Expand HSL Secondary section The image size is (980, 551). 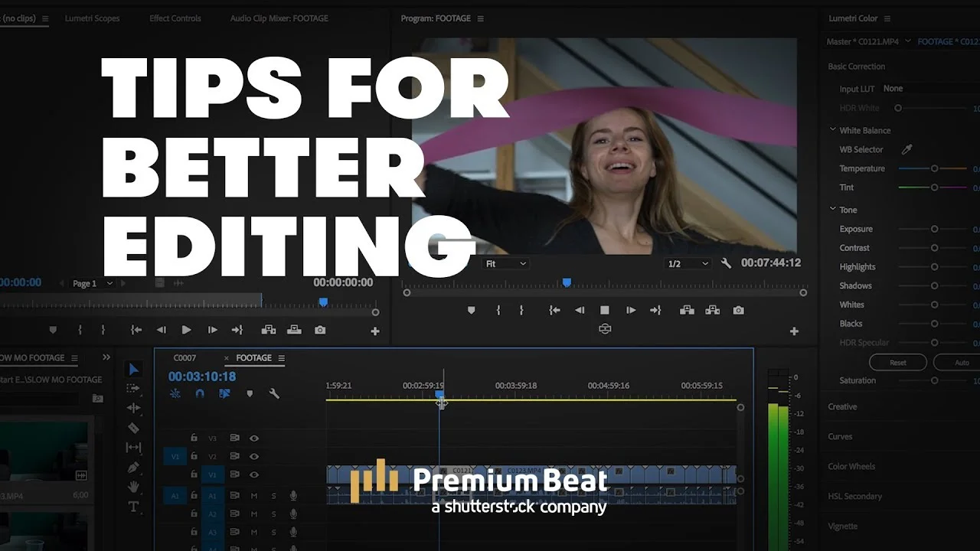click(x=854, y=496)
